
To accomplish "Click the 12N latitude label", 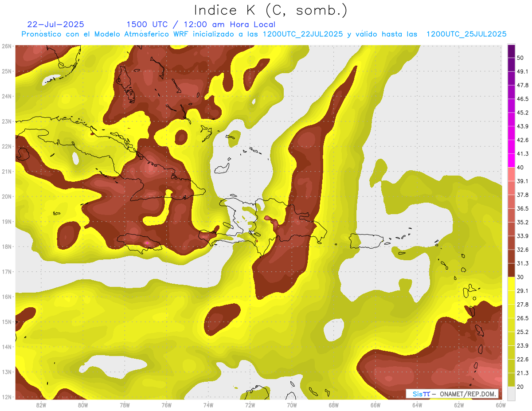I will click(x=7, y=397).
